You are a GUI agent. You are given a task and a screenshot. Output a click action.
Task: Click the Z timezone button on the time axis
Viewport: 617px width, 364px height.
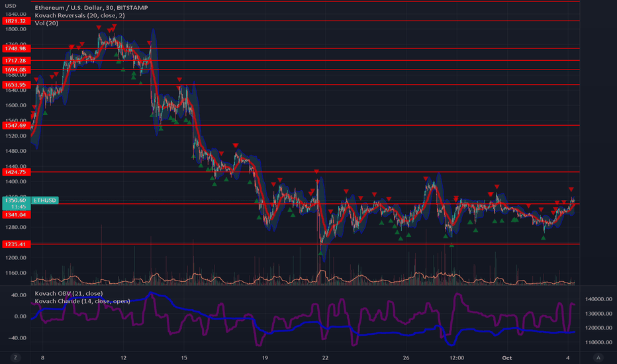pyautogui.click(x=16, y=357)
